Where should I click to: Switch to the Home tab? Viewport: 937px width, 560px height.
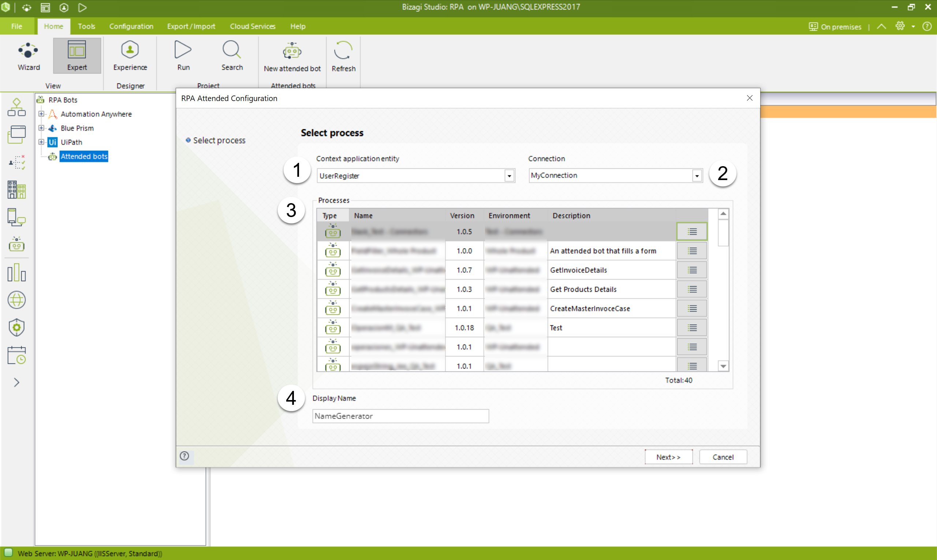53,26
